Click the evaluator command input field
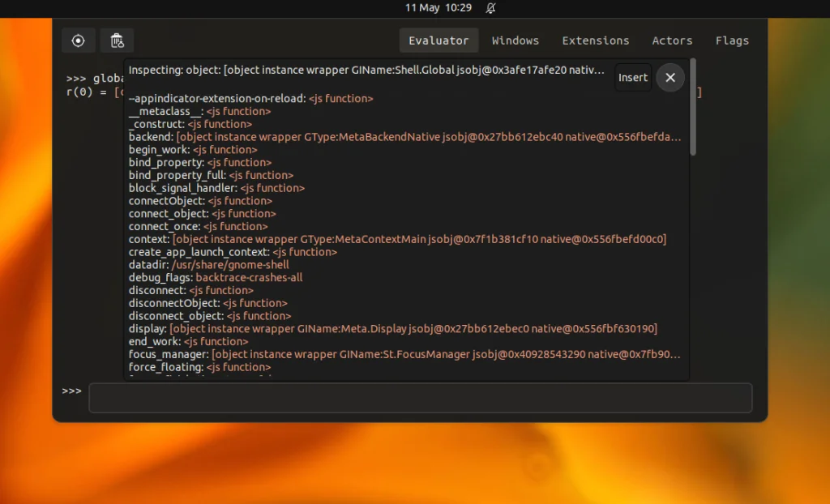 pyautogui.click(x=421, y=397)
